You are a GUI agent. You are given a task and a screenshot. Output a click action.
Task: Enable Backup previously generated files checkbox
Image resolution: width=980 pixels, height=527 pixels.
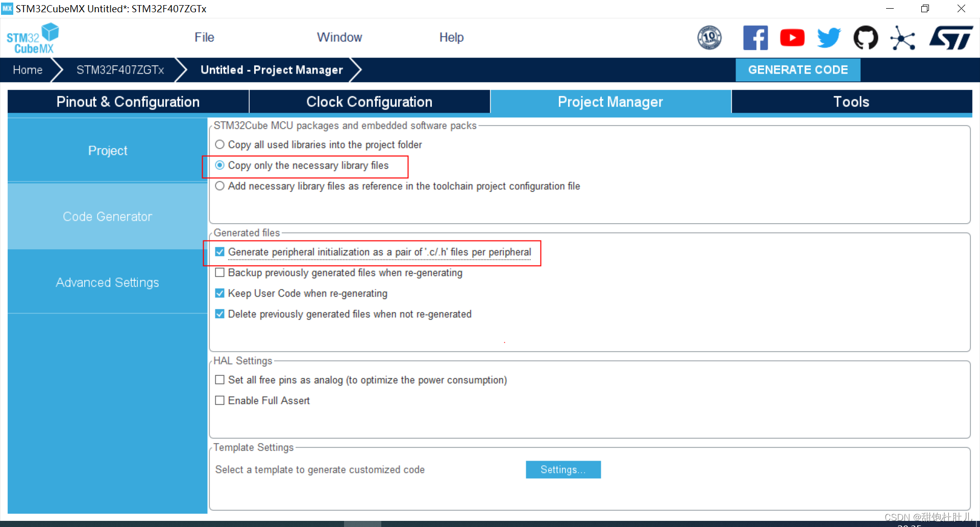(219, 273)
